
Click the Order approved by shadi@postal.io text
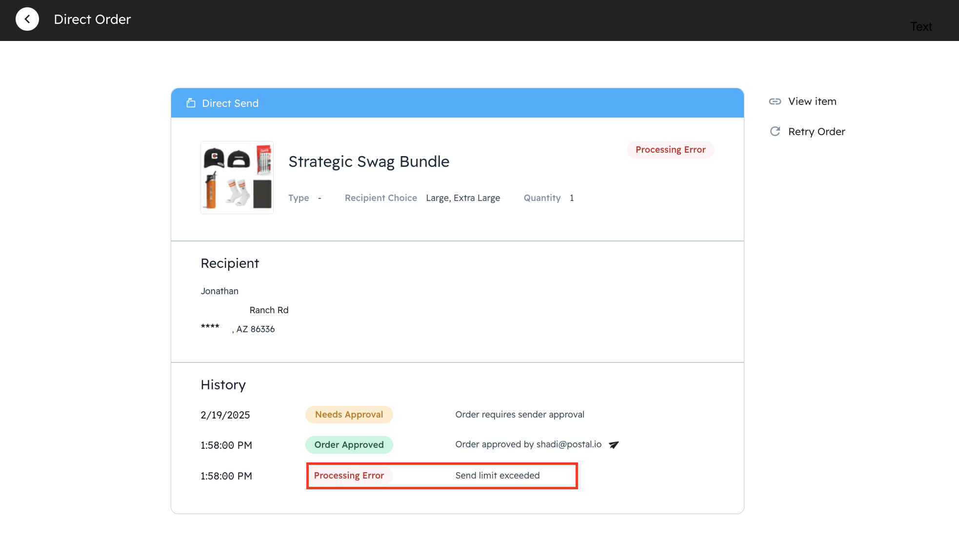pos(528,444)
